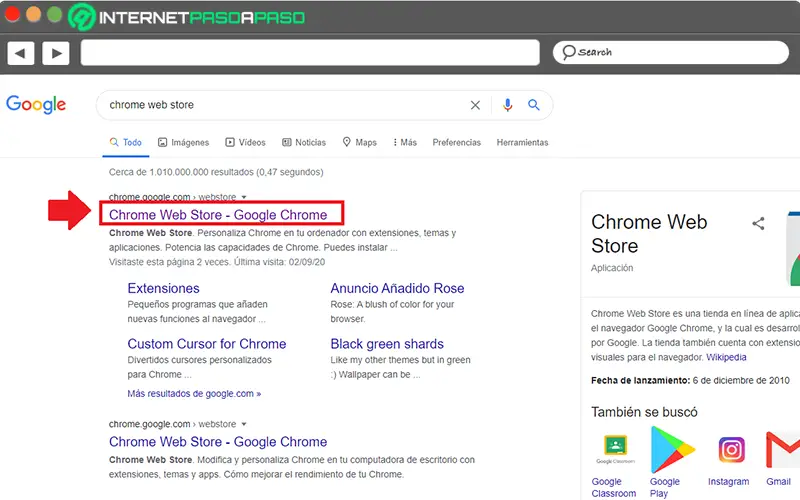This screenshot has height=500, width=800.
Task: Click the browser back arrow button
Action: pos(20,53)
